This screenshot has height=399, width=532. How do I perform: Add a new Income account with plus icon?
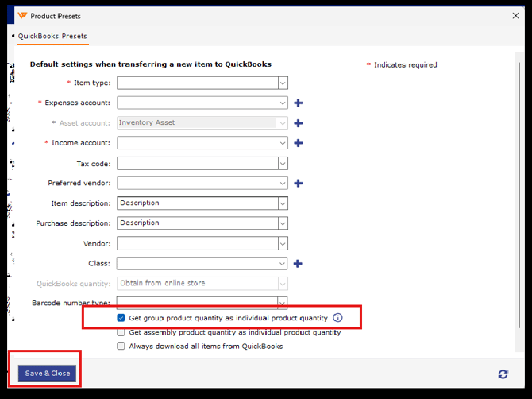[299, 143]
